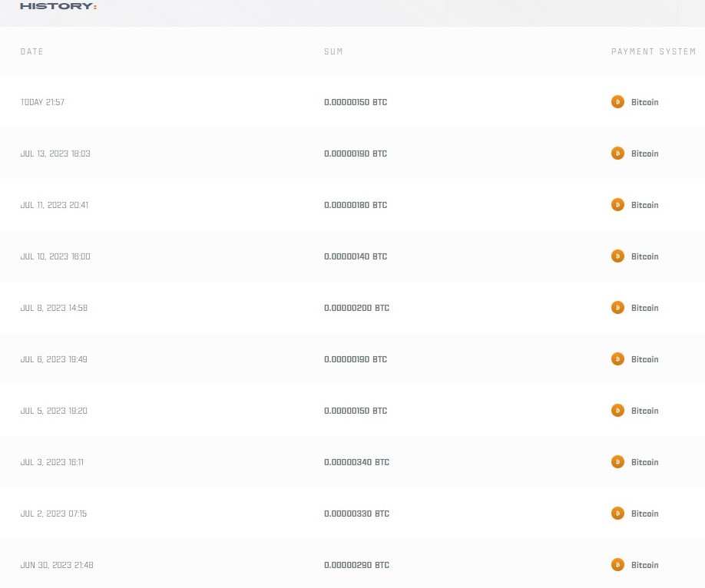Click the Bitcoin icon in the JUL 5, 2023 row
The width and height of the screenshot is (705, 588).
click(617, 411)
